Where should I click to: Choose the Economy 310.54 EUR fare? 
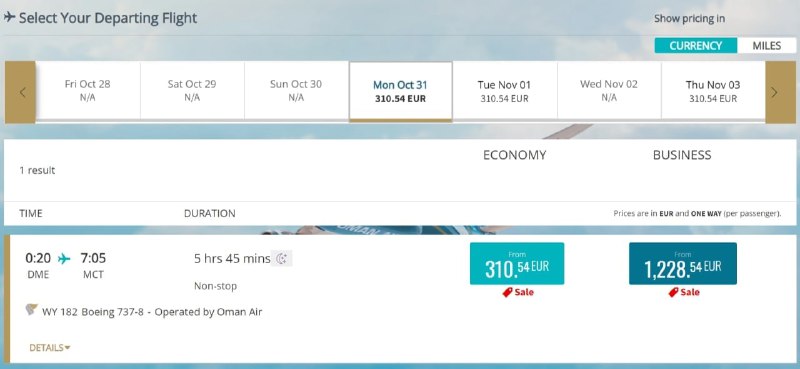(x=517, y=263)
